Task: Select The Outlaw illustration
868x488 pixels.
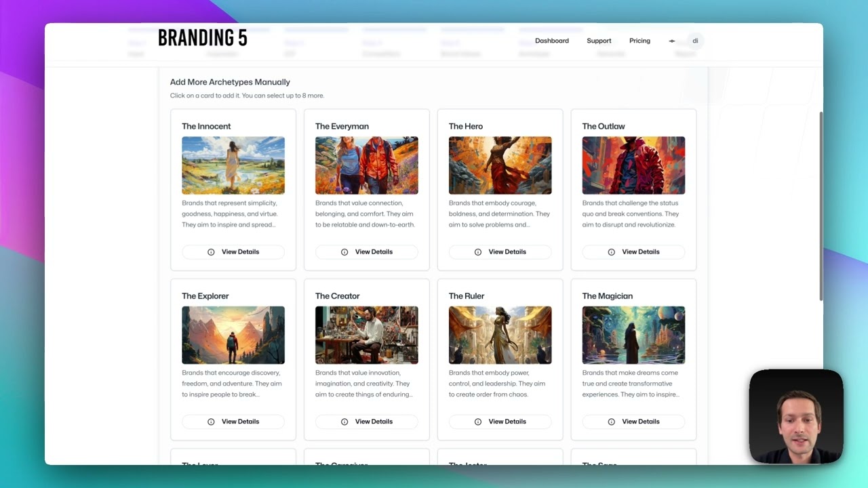Action: click(634, 165)
